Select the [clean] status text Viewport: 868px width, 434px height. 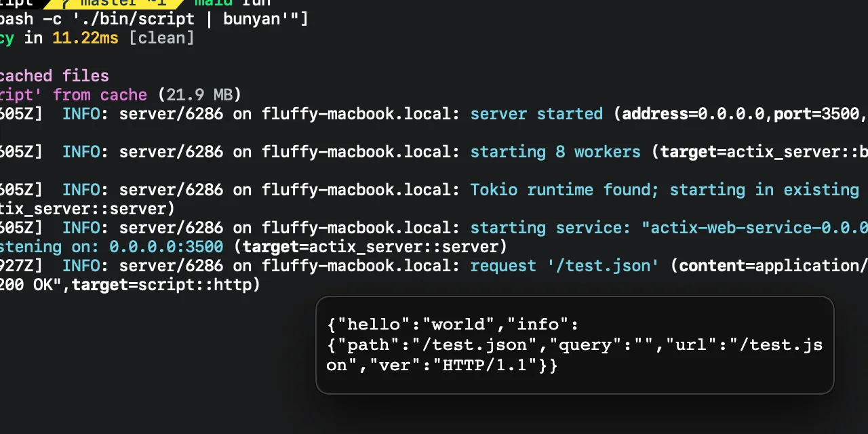point(161,38)
